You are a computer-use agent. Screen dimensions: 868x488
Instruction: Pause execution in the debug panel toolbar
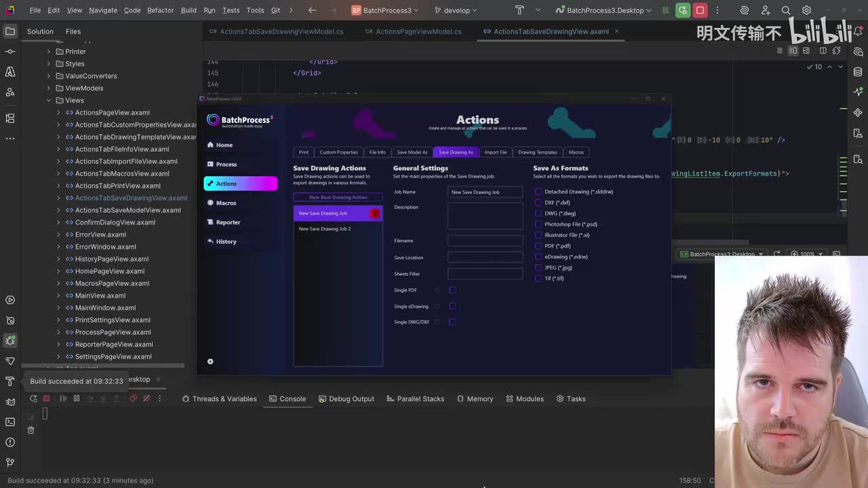[77, 399]
